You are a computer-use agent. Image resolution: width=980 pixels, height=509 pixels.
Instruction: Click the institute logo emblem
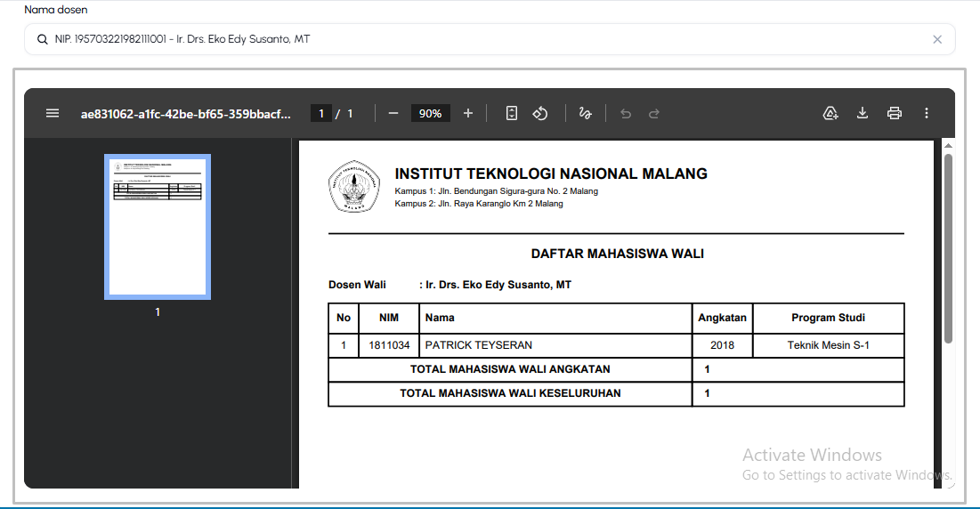click(x=354, y=186)
